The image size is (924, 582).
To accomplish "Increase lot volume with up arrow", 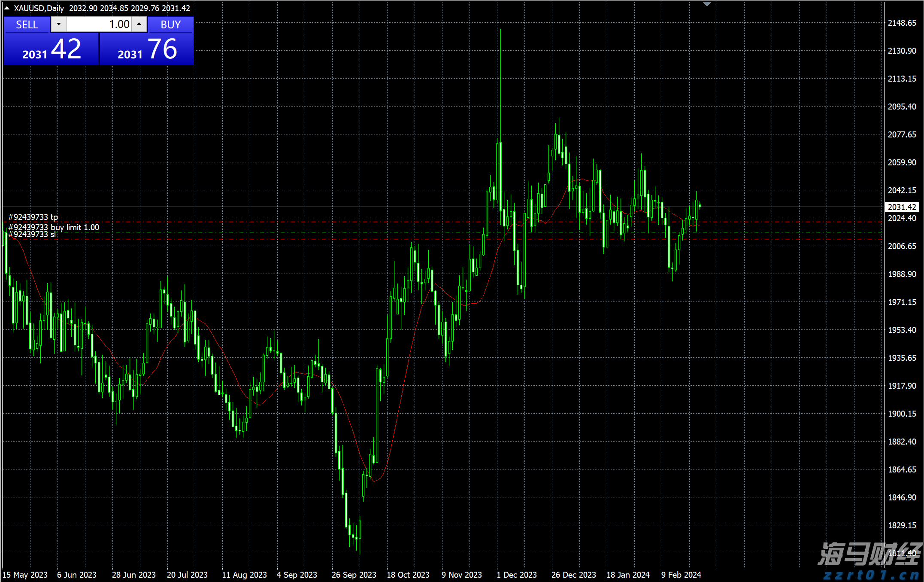I will [x=139, y=24].
